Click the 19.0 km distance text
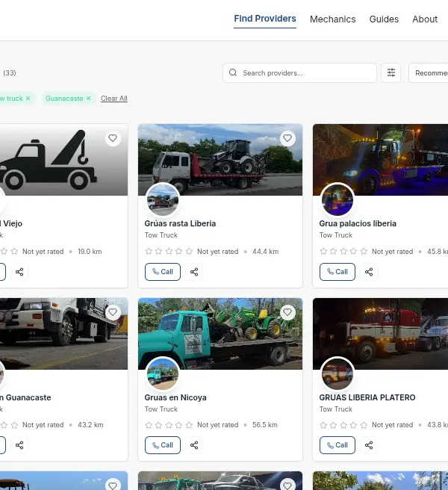 pos(90,252)
